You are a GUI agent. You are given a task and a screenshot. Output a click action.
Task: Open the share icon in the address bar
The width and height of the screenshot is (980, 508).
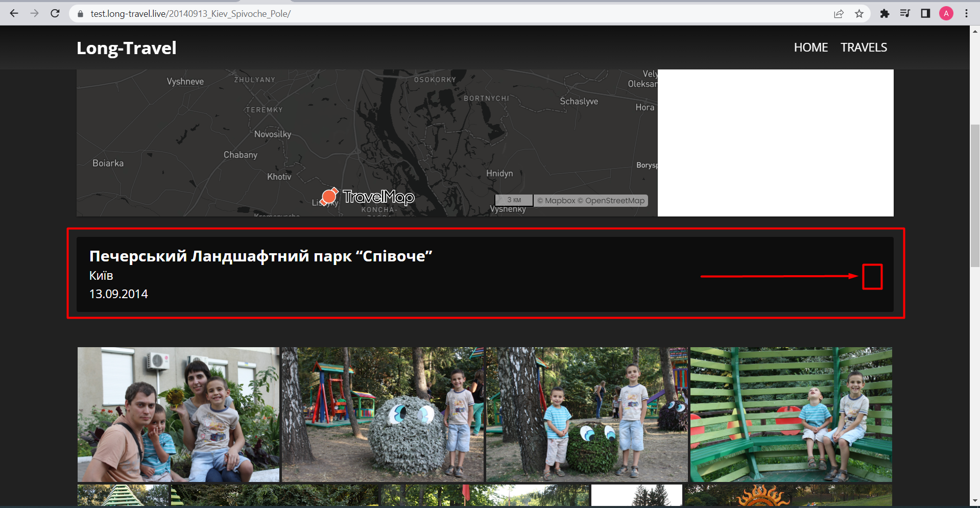click(x=839, y=14)
